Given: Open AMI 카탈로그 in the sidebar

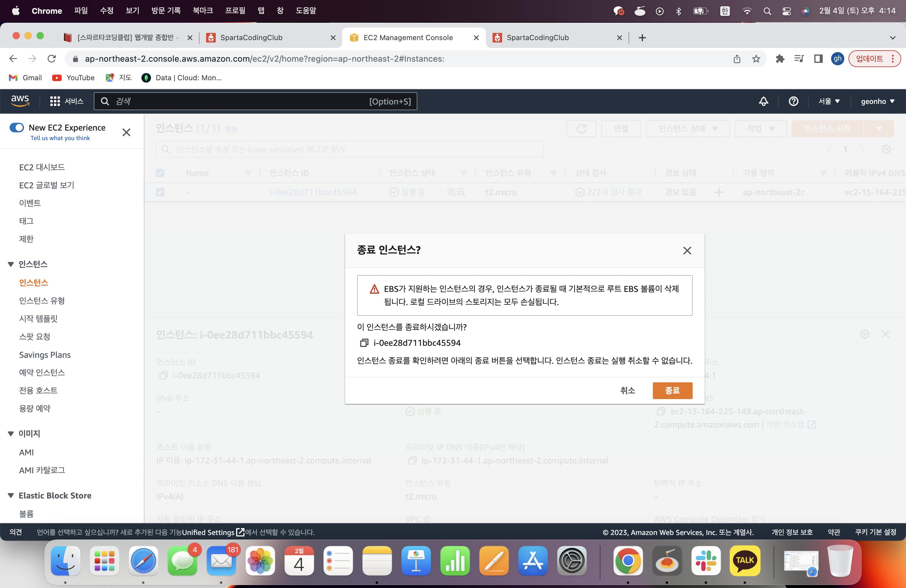Looking at the screenshot, I should click(x=42, y=470).
